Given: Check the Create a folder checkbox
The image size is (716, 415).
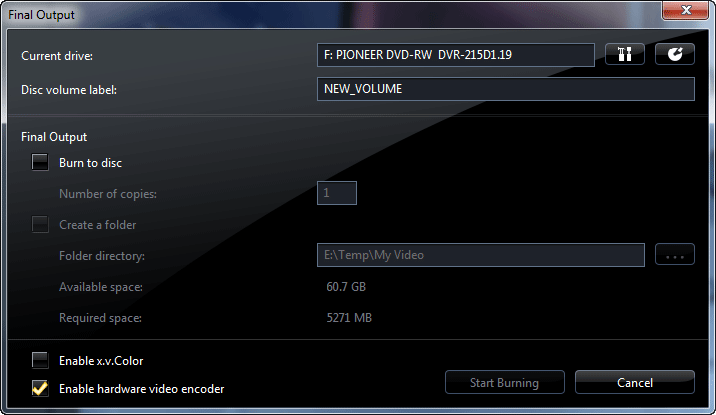Looking at the screenshot, I should (40, 224).
